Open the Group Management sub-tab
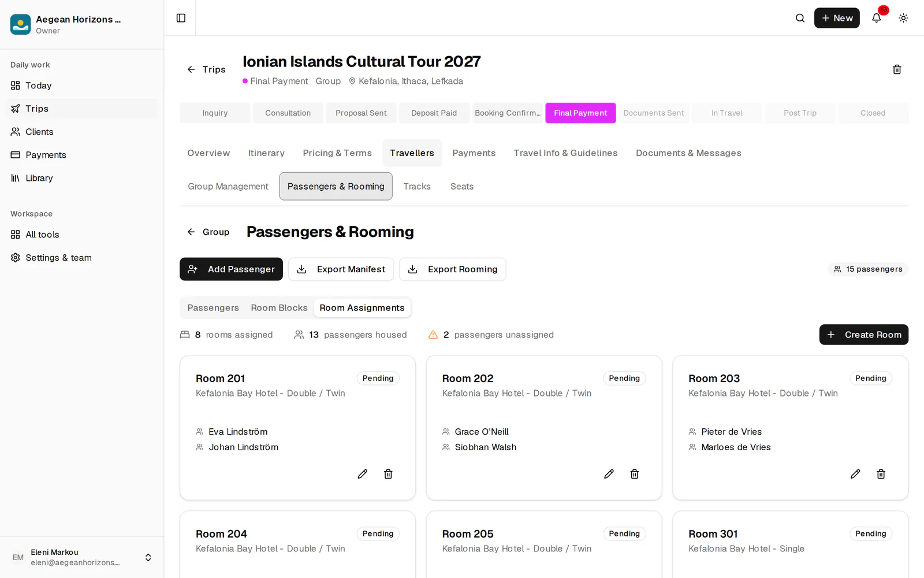This screenshot has height=578, width=924. point(228,186)
